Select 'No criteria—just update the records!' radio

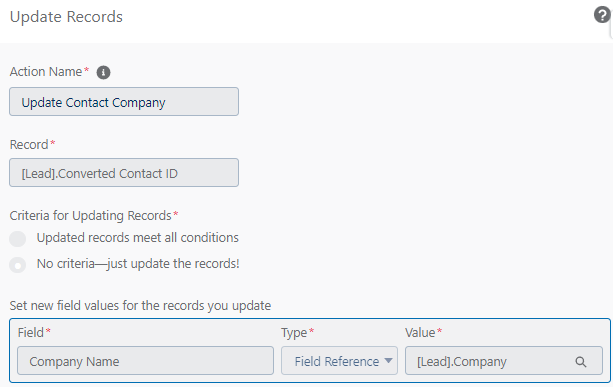click(x=18, y=265)
